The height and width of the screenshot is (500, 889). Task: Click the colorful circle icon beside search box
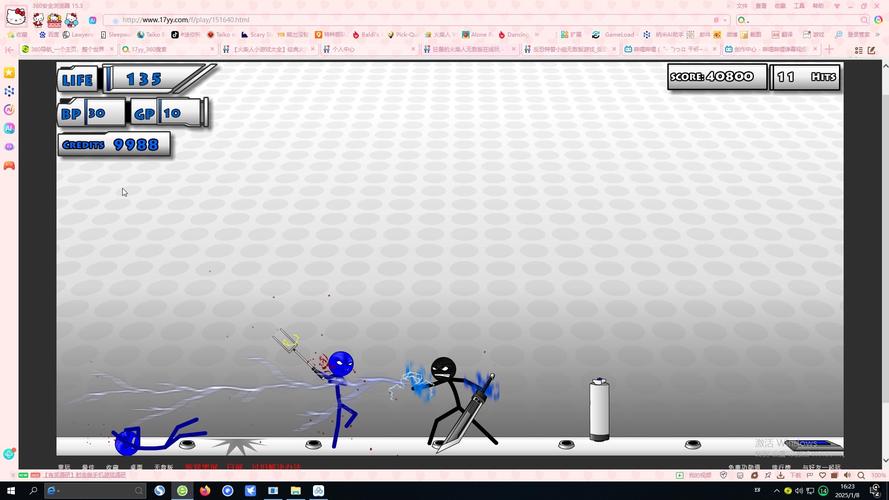pos(878,20)
